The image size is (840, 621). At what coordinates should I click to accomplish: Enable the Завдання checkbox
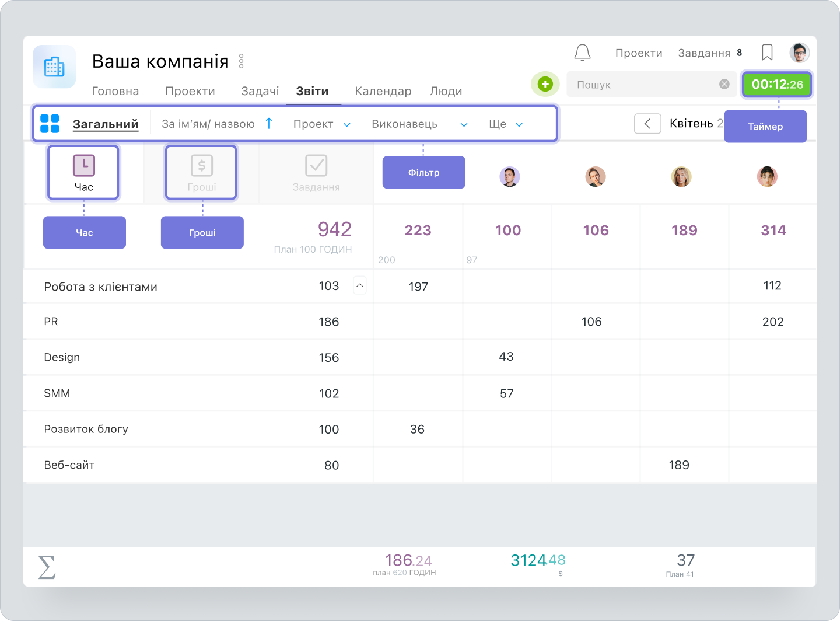pyautogui.click(x=316, y=166)
